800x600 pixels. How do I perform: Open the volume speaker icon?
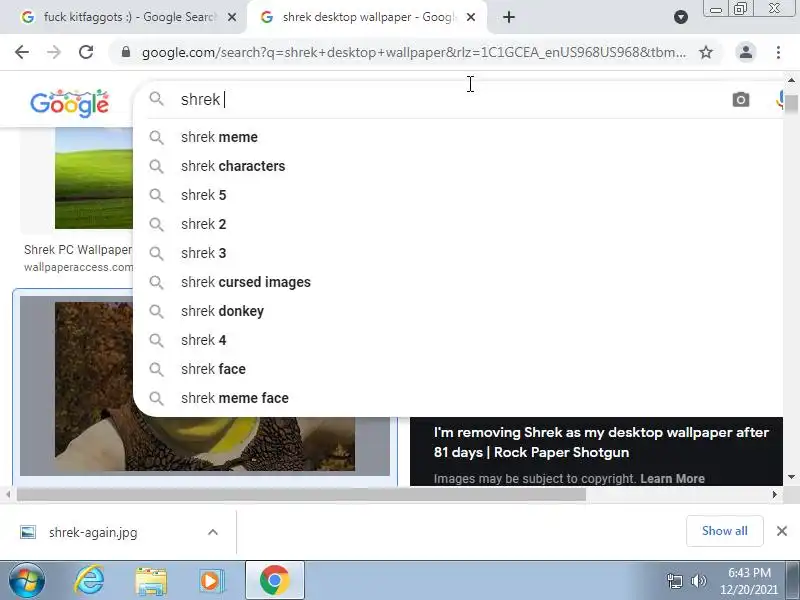point(698,581)
